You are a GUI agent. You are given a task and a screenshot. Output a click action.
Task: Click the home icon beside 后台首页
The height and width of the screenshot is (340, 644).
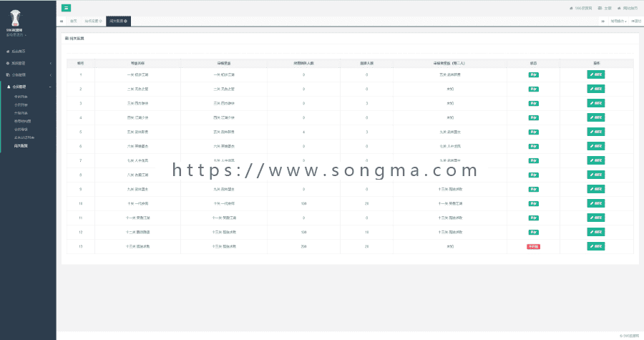coord(8,52)
